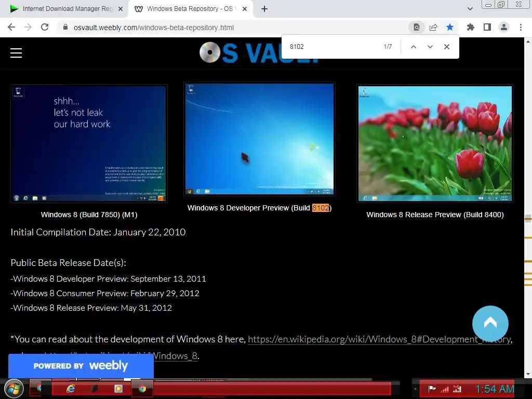The image size is (532, 399).
Task: Click the Developer Preview September 13 line
Action: pos(108,279)
